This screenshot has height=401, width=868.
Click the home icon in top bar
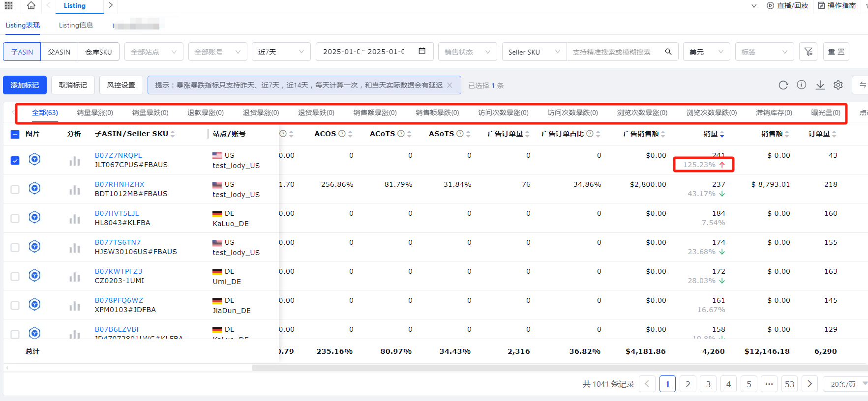coord(31,5)
